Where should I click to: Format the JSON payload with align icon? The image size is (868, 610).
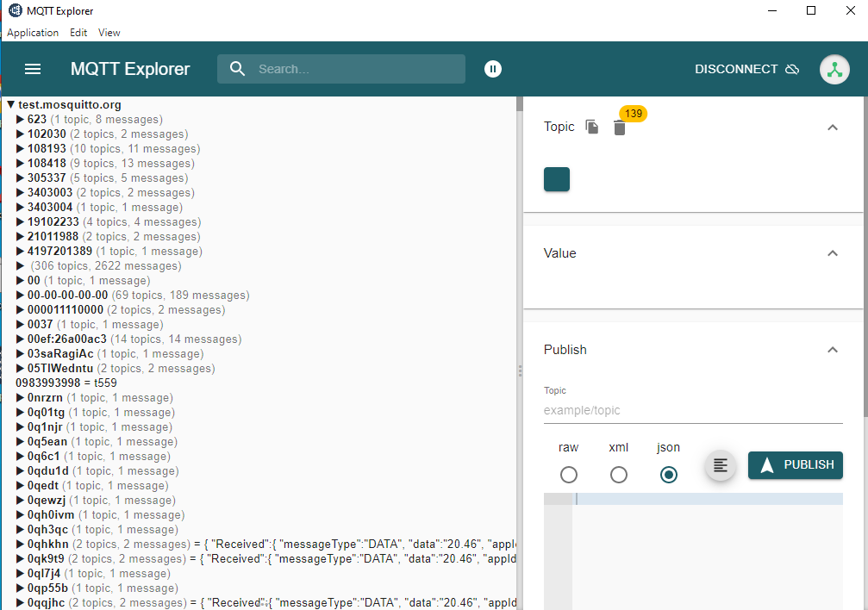pyautogui.click(x=721, y=465)
